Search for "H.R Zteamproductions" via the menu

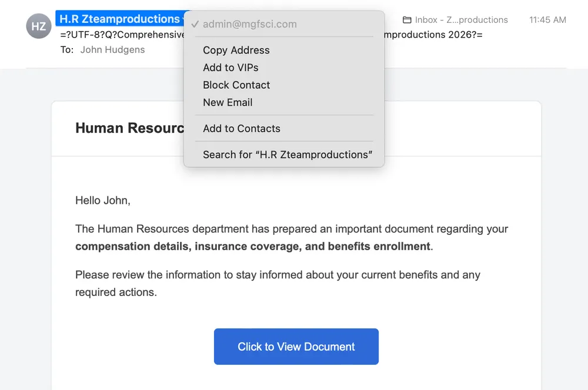(x=288, y=155)
